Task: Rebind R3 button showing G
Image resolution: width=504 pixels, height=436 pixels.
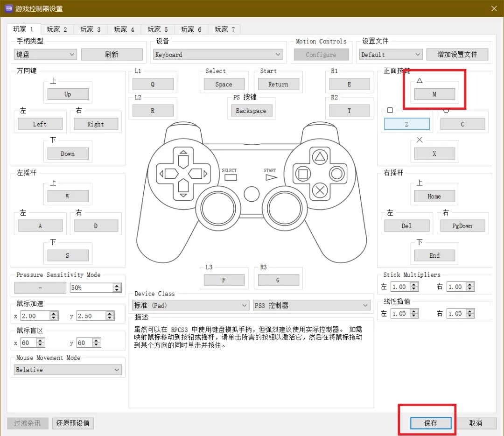Action: tap(278, 280)
